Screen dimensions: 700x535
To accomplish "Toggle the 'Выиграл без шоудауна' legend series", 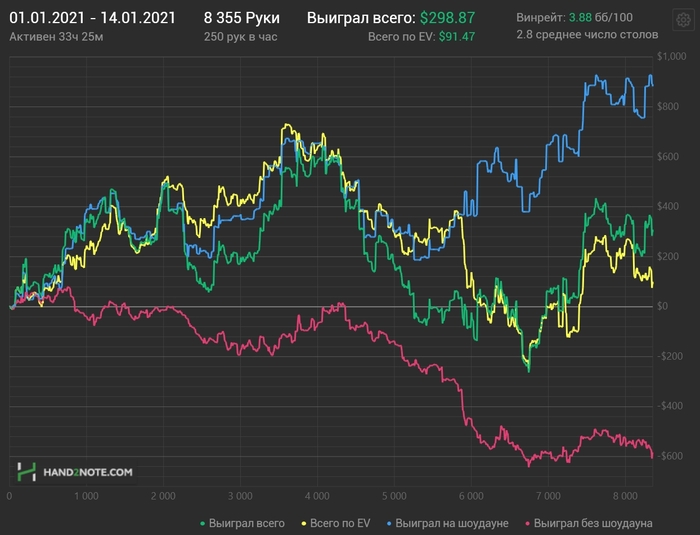I will pyautogui.click(x=588, y=523).
